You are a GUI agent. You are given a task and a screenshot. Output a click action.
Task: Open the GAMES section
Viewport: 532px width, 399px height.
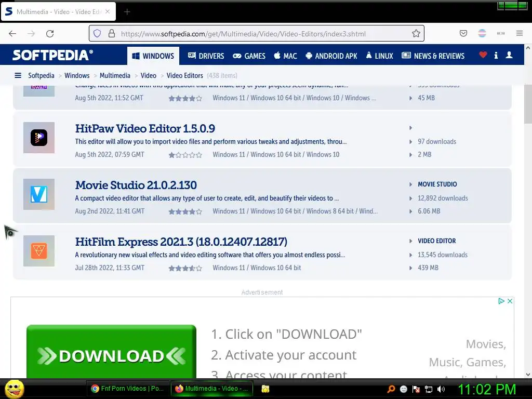(249, 56)
